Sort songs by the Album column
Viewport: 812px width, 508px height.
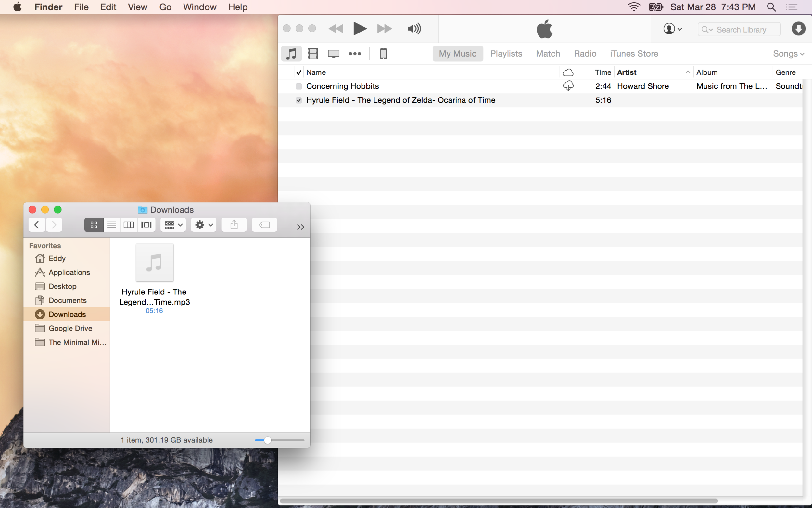point(733,72)
